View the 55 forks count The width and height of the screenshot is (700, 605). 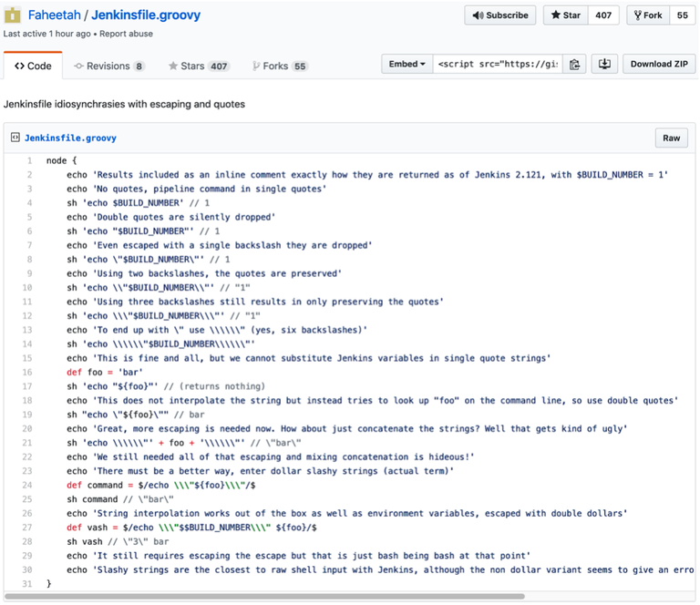682,15
